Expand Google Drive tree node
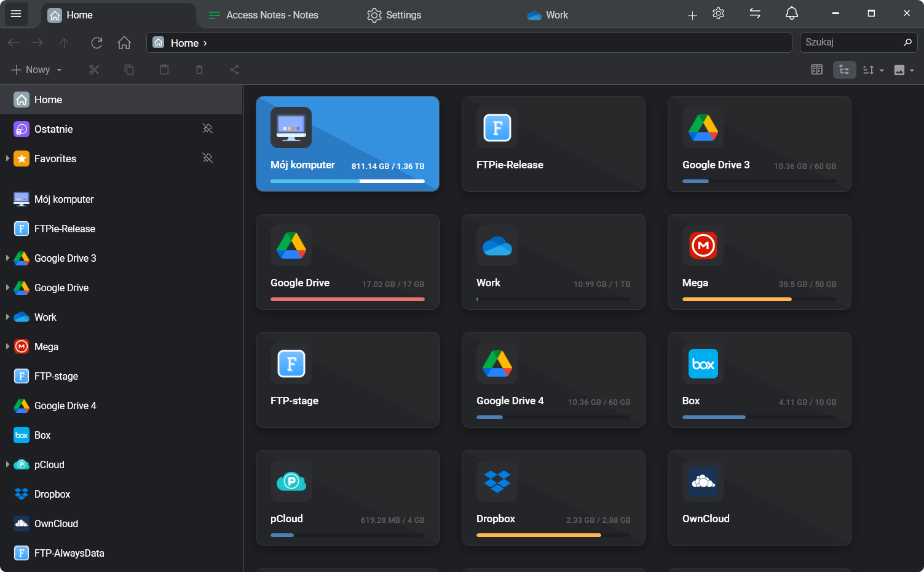This screenshot has width=924, height=572. [x=7, y=288]
